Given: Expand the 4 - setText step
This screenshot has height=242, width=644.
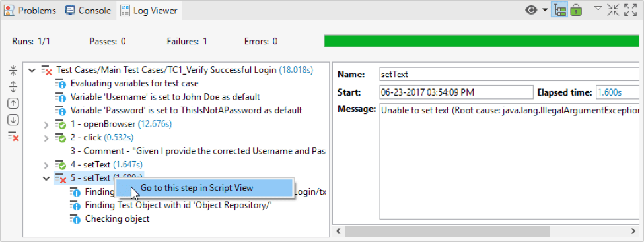Looking at the screenshot, I should pyautogui.click(x=46, y=166).
